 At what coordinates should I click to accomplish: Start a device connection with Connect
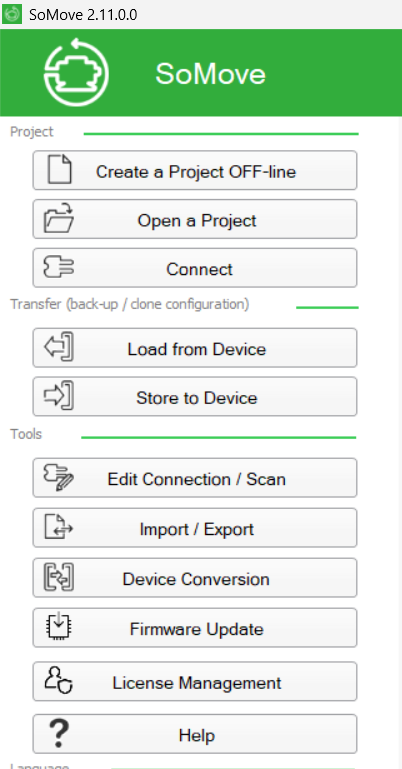tap(195, 268)
